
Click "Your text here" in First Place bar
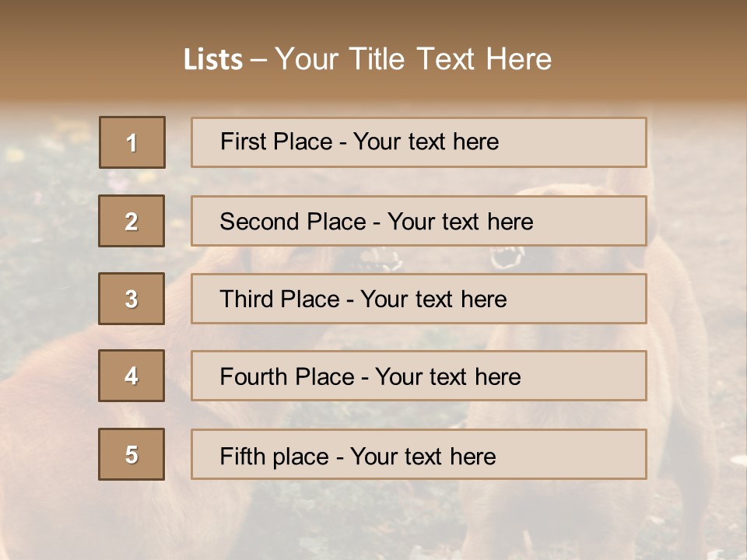(x=426, y=142)
